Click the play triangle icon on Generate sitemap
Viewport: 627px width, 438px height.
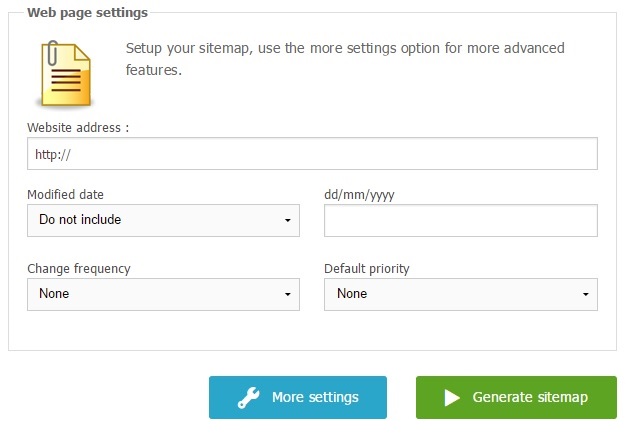[x=452, y=397]
